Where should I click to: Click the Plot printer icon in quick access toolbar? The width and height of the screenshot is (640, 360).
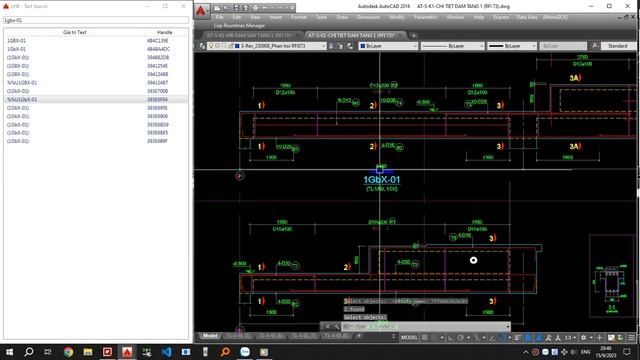click(x=256, y=8)
